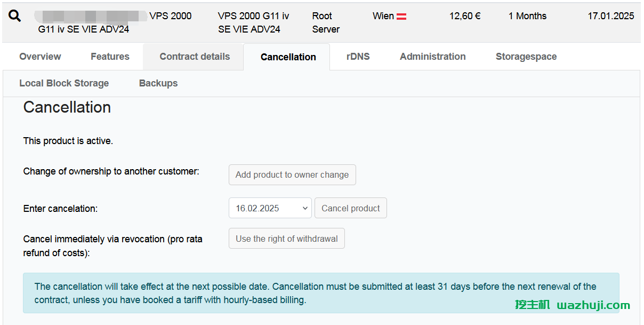Image resolution: width=644 pixels, height=325 pixels.
Task: Click the magnifying glass details icon
Action: pyautogui.click(x=15, y=16)
